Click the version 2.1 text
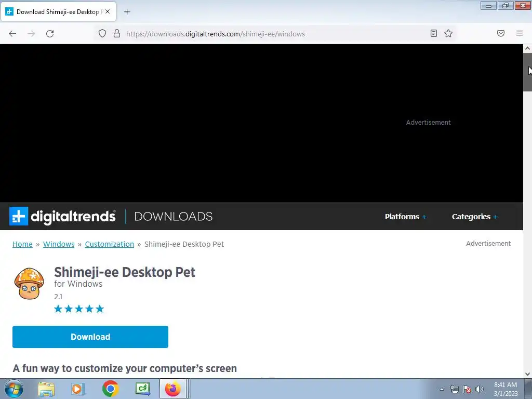This screenshot has height=399, width=532. tap(58, 297)
